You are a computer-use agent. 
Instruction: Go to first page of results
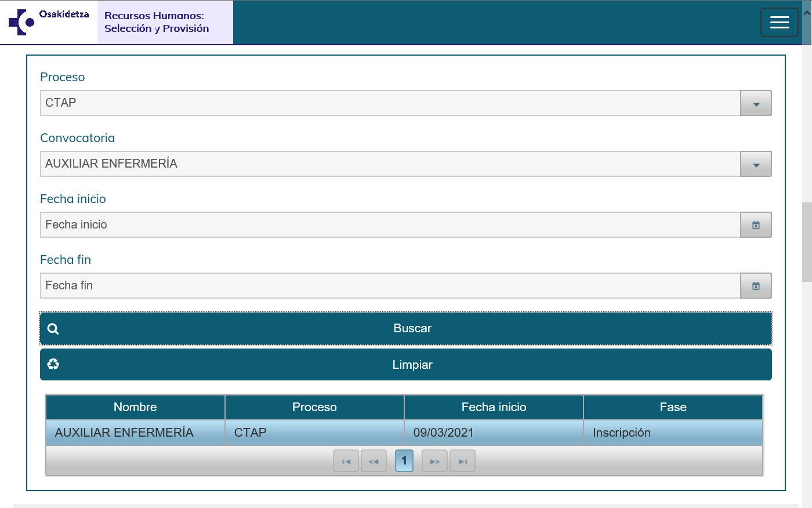[x=346, y=462]
